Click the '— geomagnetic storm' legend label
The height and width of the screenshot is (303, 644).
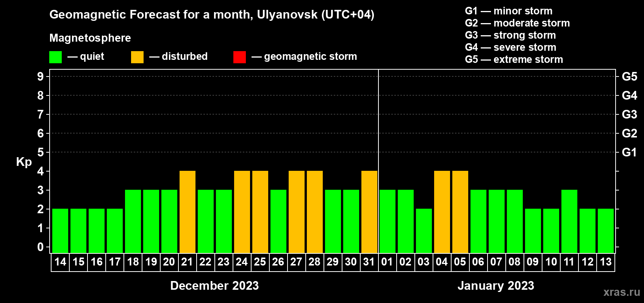pyautogui.click(x=304, y=56)
